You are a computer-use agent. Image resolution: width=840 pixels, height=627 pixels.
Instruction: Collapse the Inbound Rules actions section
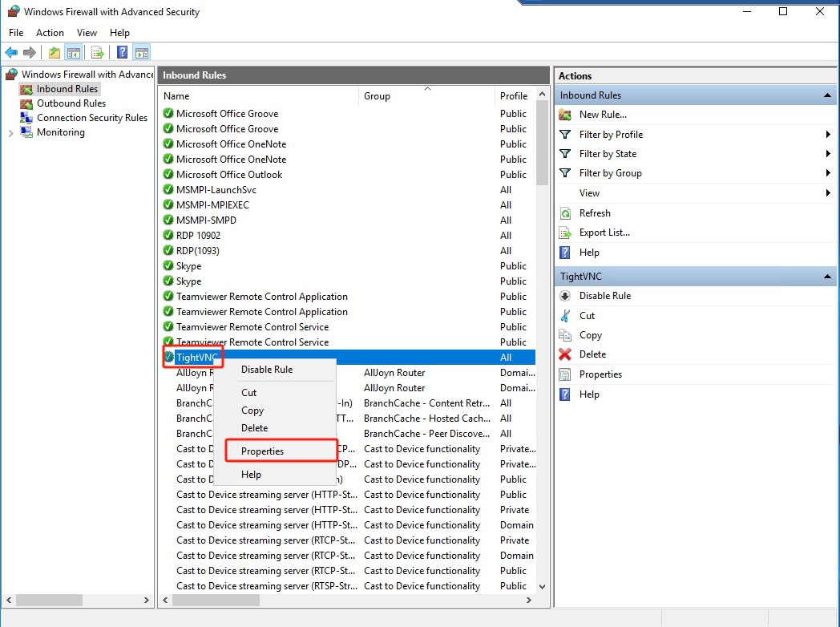point(826,94)
